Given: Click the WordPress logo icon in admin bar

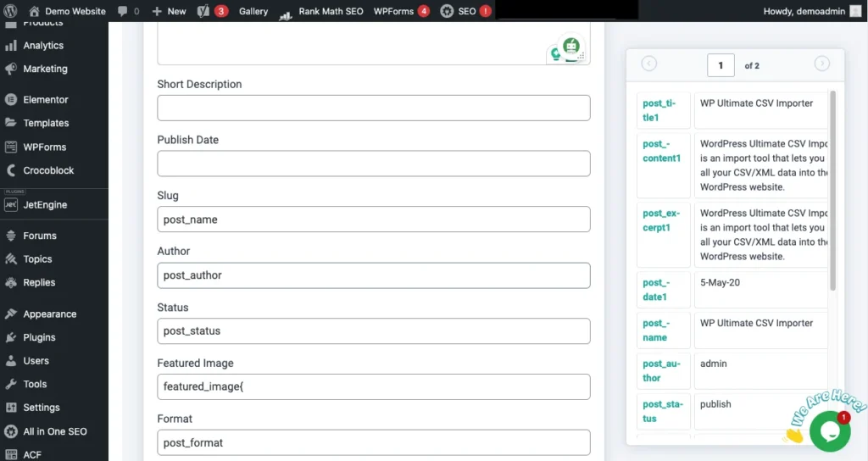Looking at the screenshot, I should point(11,11).
